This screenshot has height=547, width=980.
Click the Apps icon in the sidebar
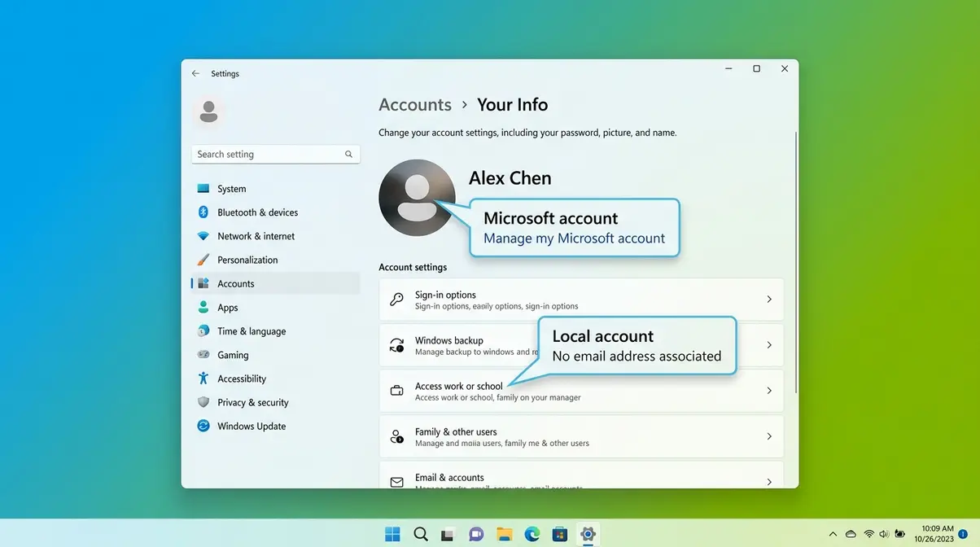click(203, 308)
